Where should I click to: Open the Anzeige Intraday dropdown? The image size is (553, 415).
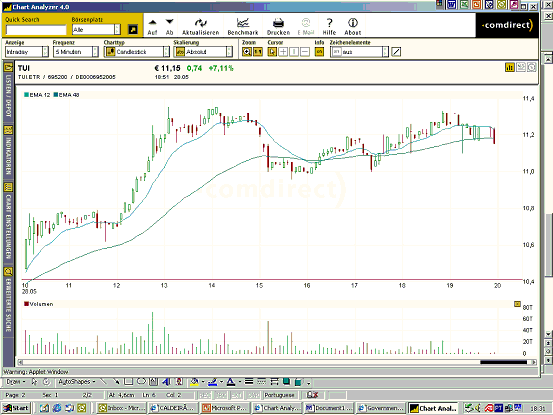(x=26, y=52)
